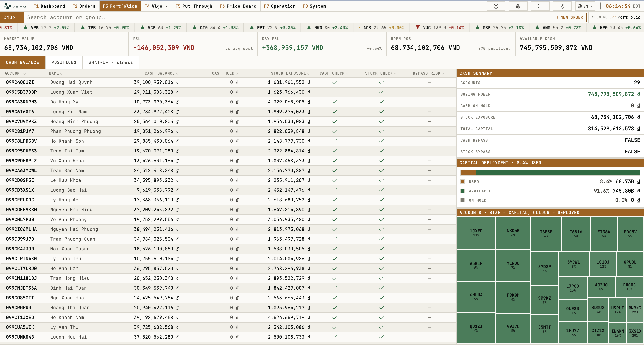Select the RN9N3 treemap tile
The image size is (644, 345).
(635, 310)
